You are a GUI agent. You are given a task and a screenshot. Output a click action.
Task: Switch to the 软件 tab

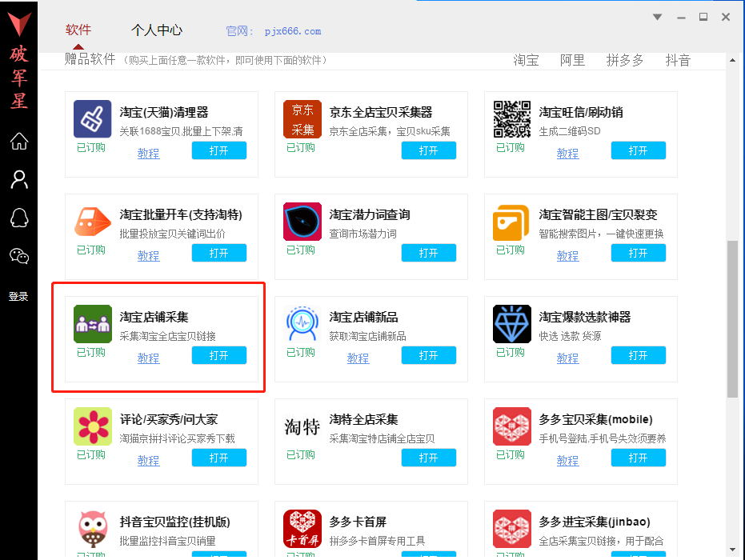coord(78,30)
